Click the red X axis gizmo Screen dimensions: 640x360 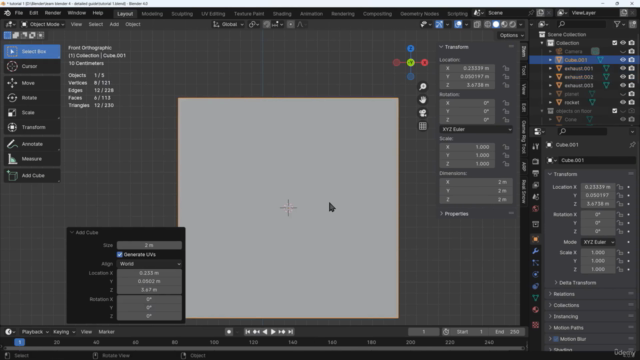point(424,62)
